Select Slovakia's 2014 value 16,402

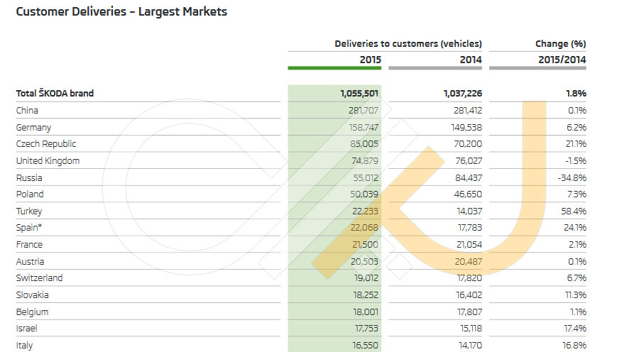[469, 295]
